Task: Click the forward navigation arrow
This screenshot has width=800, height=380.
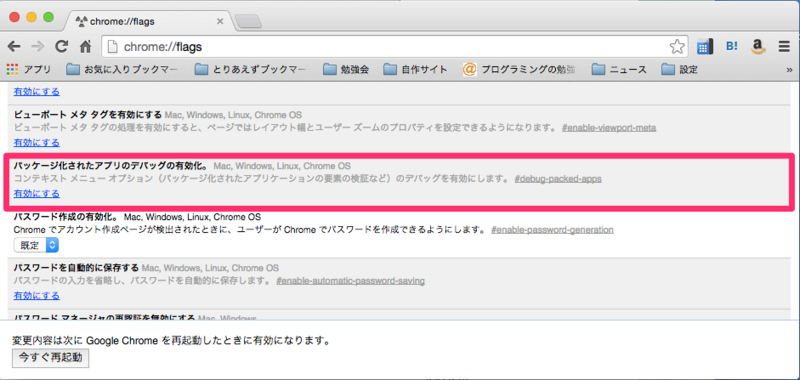Action: pyautogui.click(x=38, y=47)
